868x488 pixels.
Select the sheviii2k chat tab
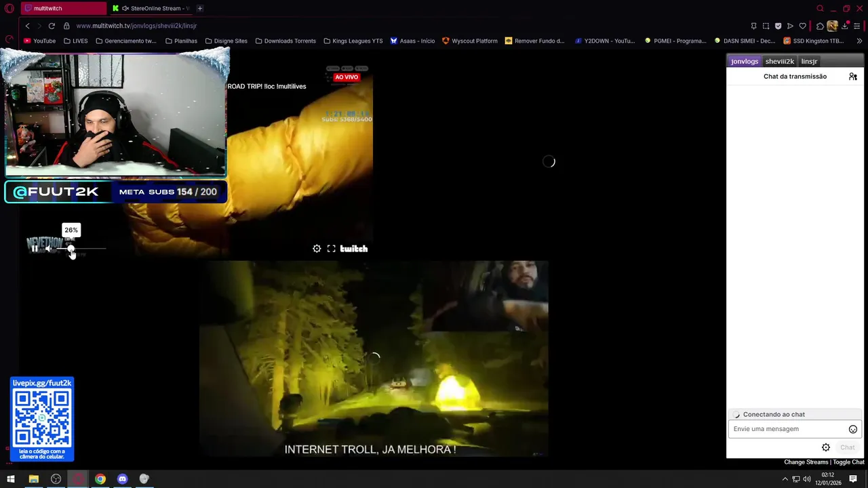pyautogui.click(x=780, y=61)
